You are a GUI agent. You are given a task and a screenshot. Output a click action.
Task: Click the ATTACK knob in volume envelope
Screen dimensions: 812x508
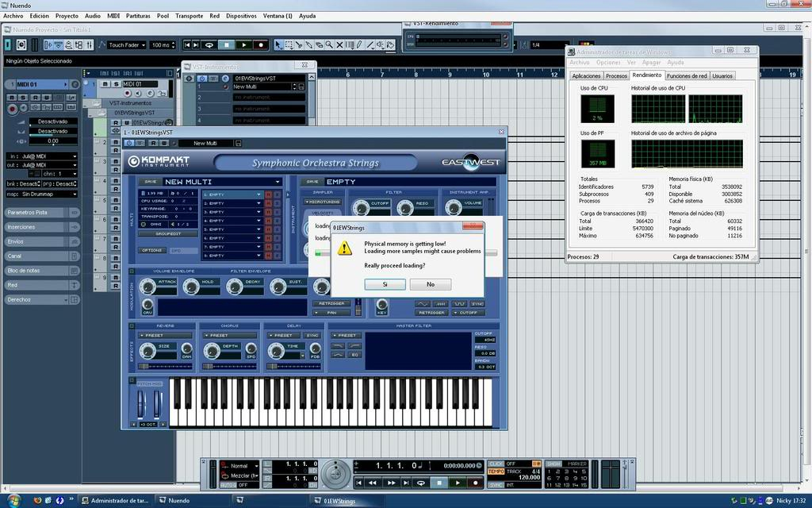(147, 286)
